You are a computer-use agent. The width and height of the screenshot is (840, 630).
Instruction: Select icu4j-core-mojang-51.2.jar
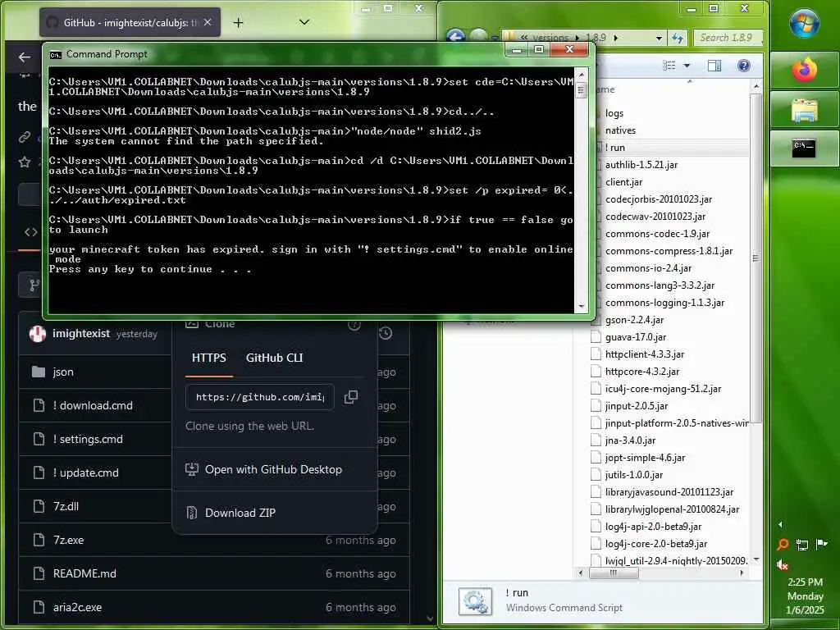pyautogui.click(x=663, y=388)
